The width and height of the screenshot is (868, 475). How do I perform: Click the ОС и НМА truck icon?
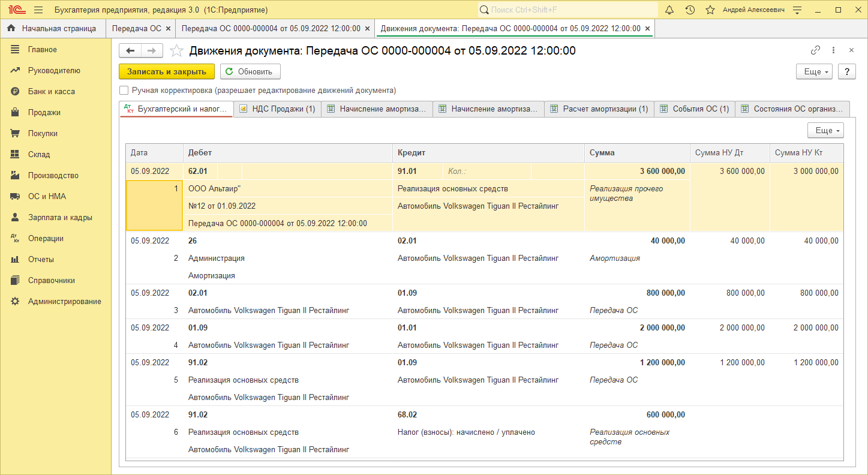(16, 196)
